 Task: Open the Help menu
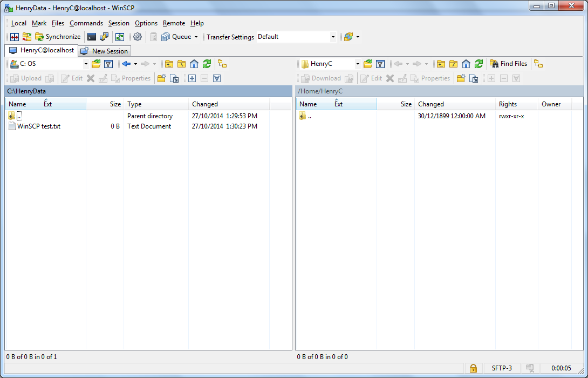coord(197,23)
